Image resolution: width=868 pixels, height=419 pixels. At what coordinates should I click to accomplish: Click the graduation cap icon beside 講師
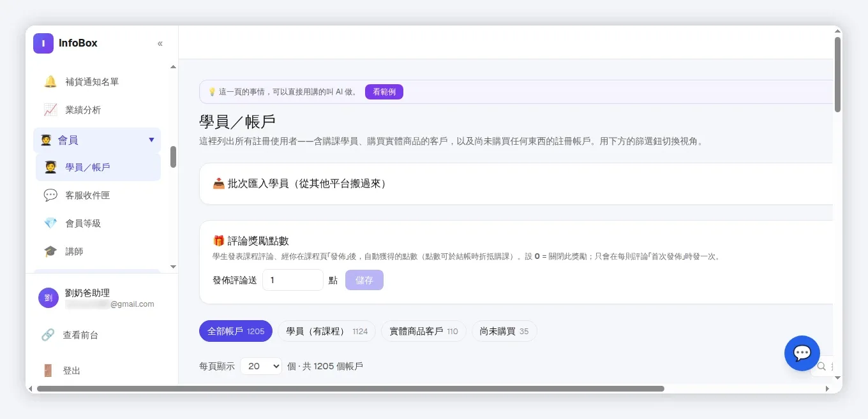50,251
